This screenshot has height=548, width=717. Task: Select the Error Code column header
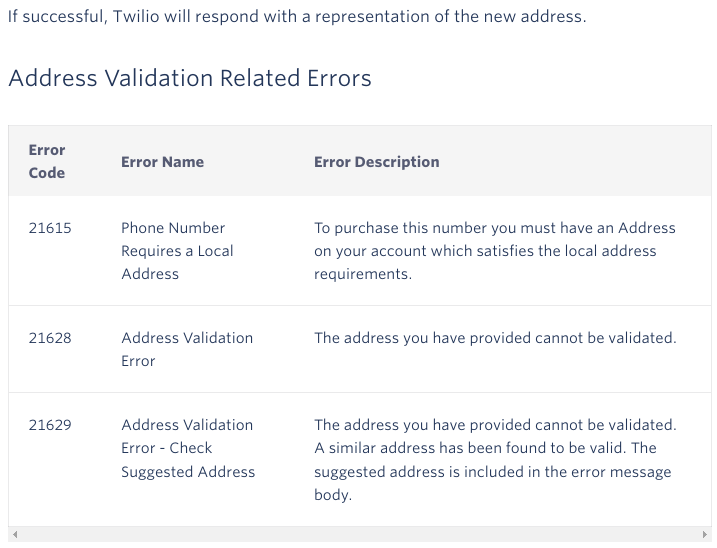point(47,161)
